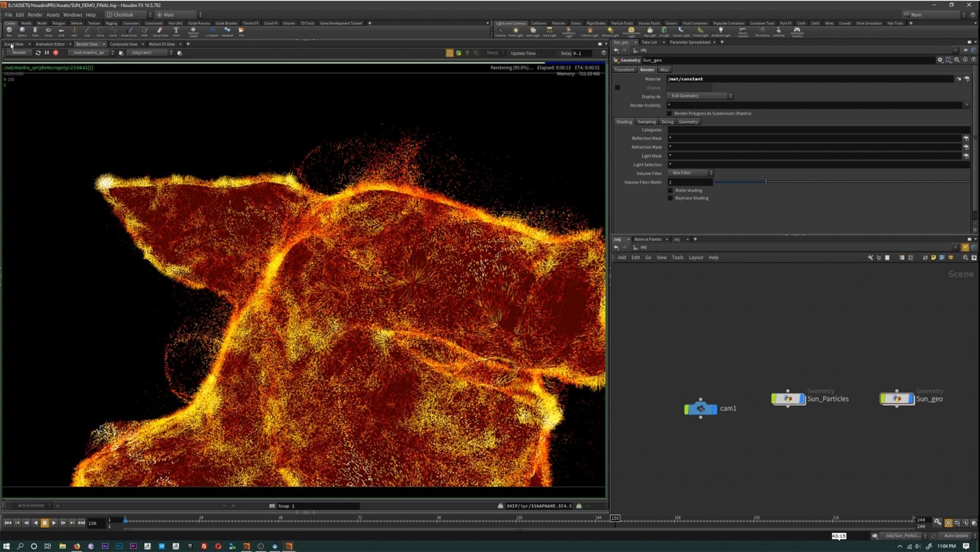Open the Sharp filter dropdown in render view
This screenshot has width=980, height=552.
click(494, 53)
